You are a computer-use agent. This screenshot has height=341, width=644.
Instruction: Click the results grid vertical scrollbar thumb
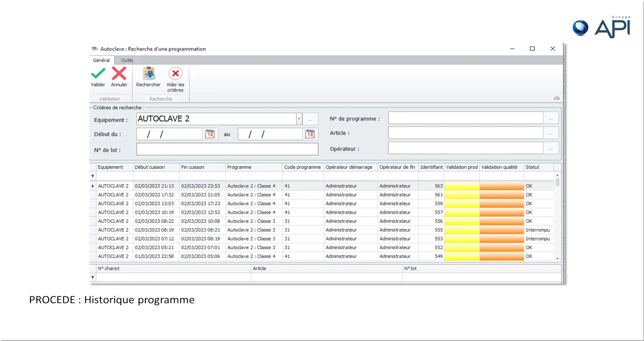(x=557, y=182)
